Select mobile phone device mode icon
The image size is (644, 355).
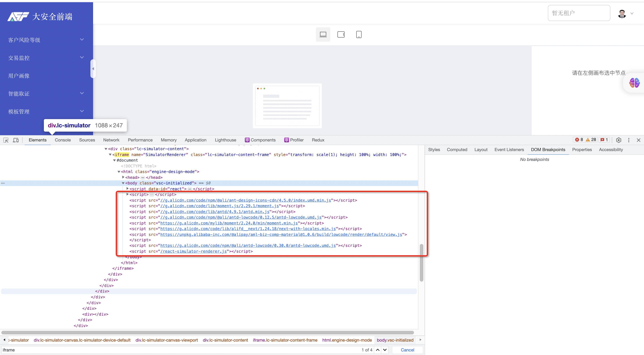pos(359,34)
